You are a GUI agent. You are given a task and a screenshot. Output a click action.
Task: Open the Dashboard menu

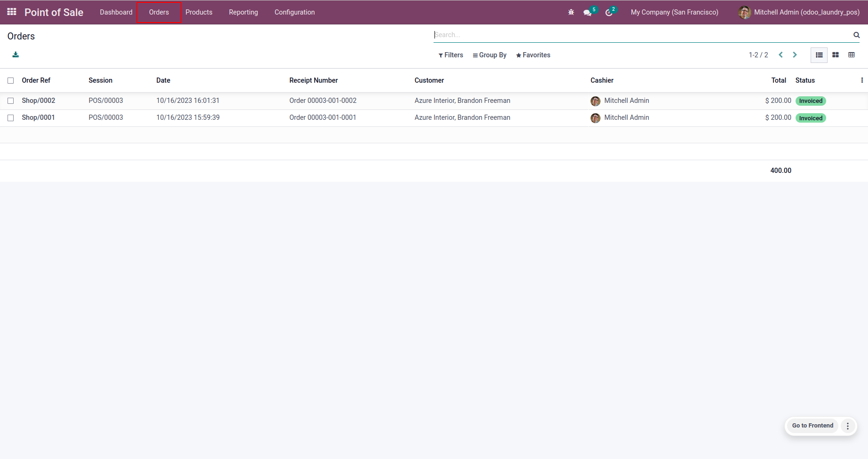(116, 12)
